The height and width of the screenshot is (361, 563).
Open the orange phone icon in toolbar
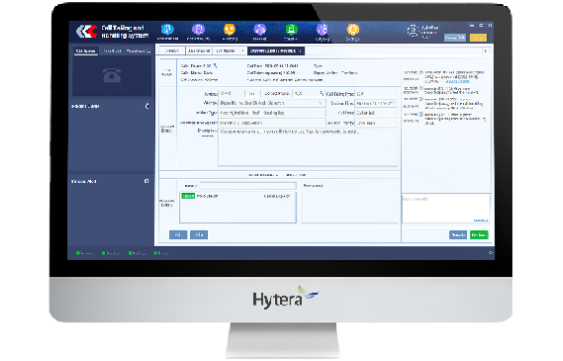click(229, 29)
